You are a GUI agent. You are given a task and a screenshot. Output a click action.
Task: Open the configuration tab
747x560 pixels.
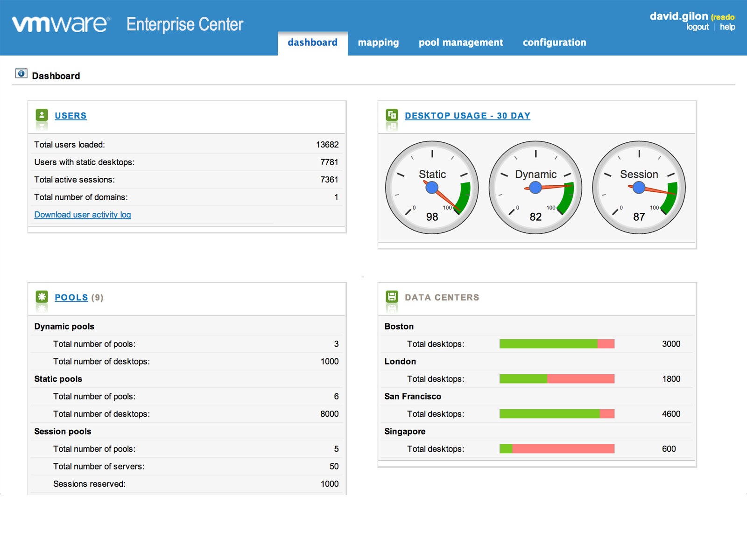(555, 42)
